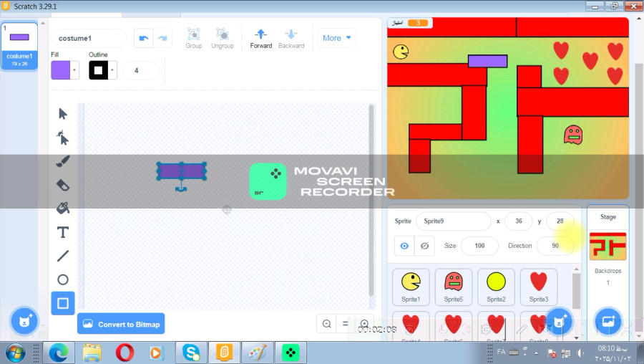Zoom in the paint canvas

pyautogui.click(x=364, y=324)
